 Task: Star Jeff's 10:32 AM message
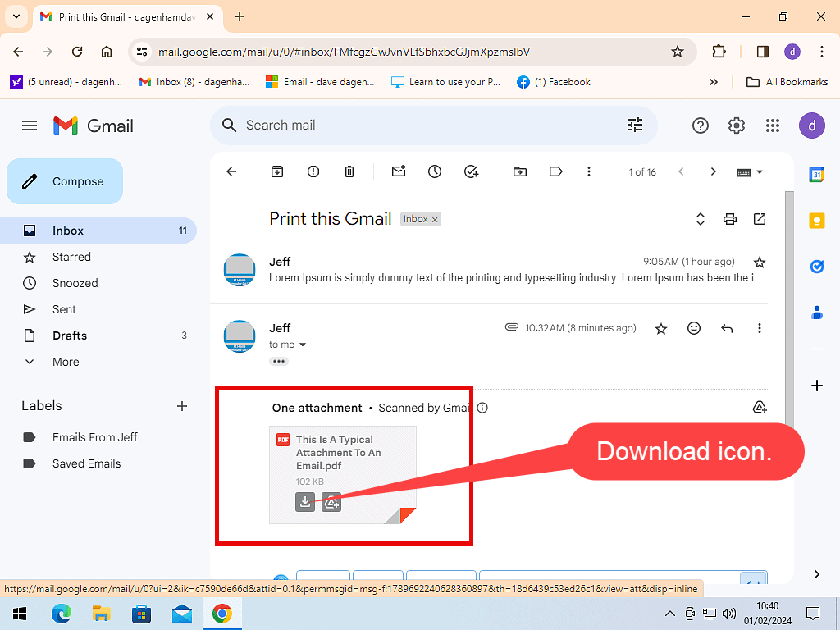point(661,327)
